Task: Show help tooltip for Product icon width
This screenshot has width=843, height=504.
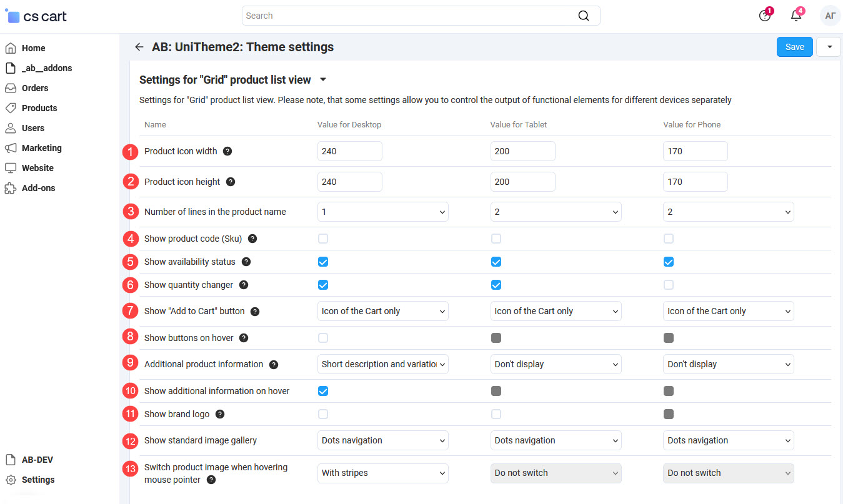Action: [x=227, y=151]
